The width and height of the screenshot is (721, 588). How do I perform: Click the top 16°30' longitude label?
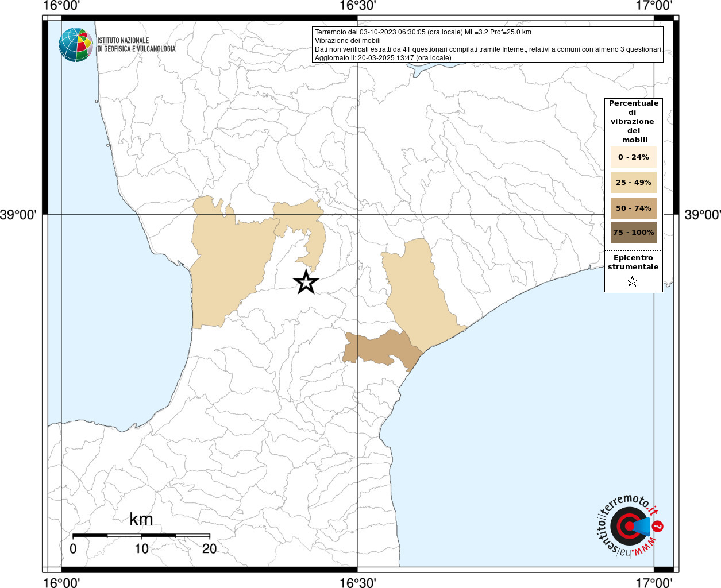pos(357,6)
